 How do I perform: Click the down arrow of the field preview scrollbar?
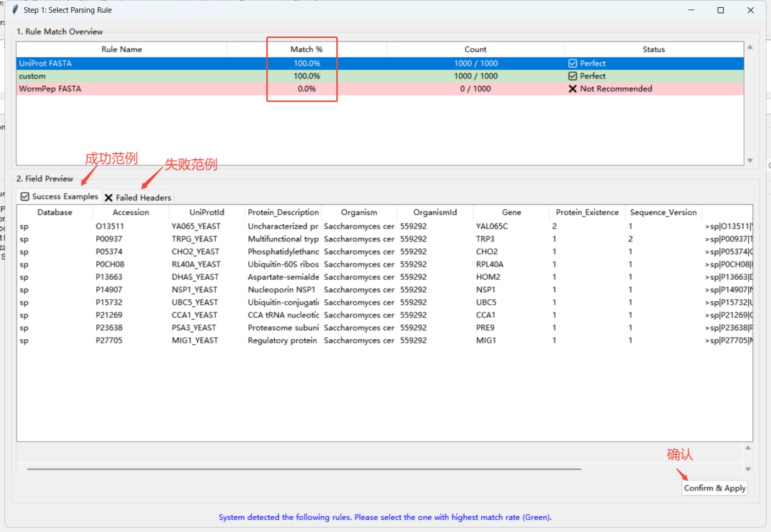point(748,469)
